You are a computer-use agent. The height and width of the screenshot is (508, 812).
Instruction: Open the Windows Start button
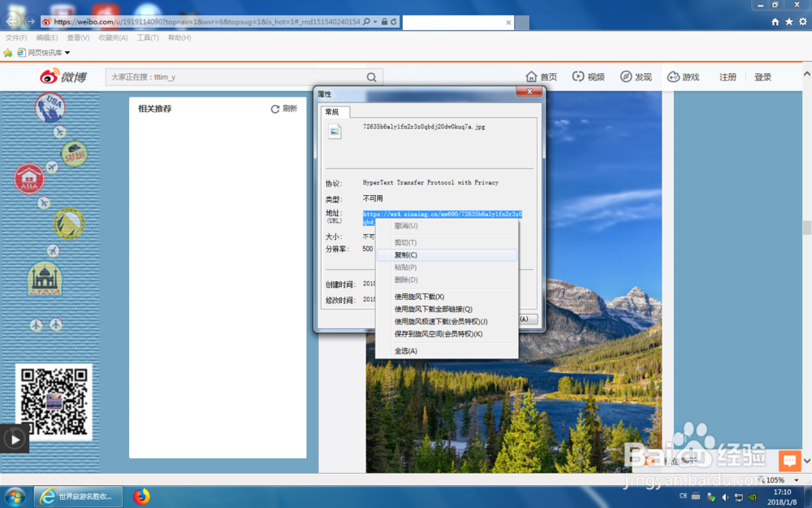pos(15,497)
